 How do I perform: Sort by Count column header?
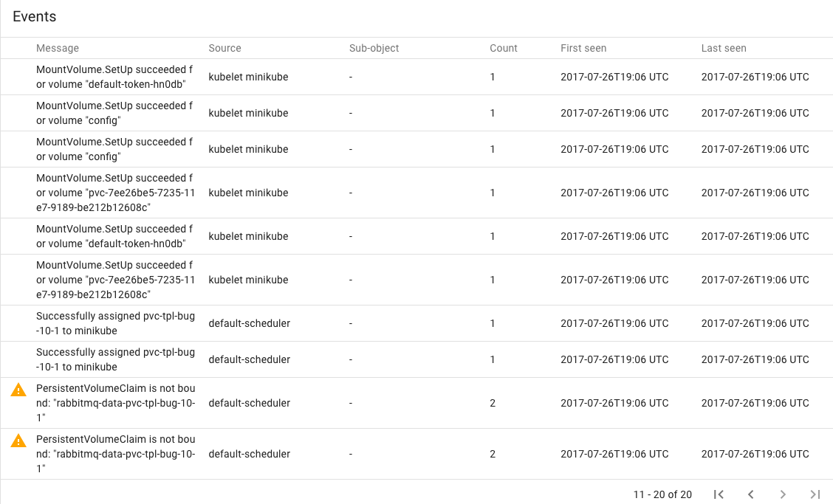pos(504,48)
